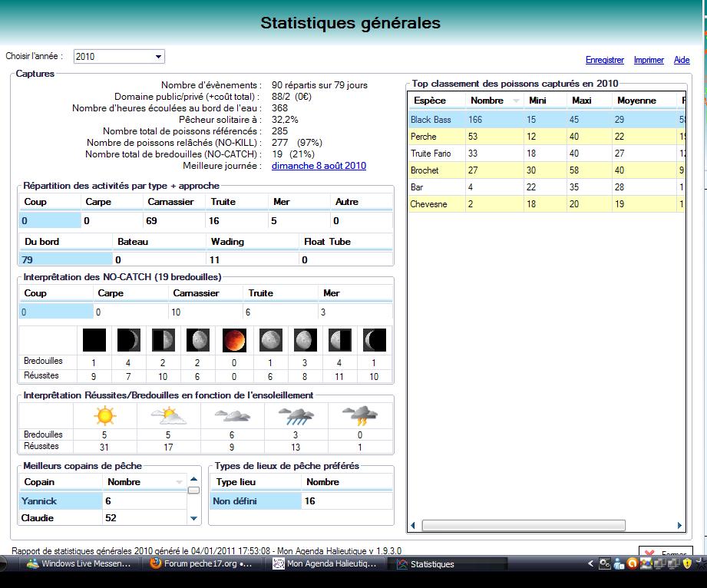Select the Perche row
Viewport: 707px width, 588px height.
tap(546, 136)
